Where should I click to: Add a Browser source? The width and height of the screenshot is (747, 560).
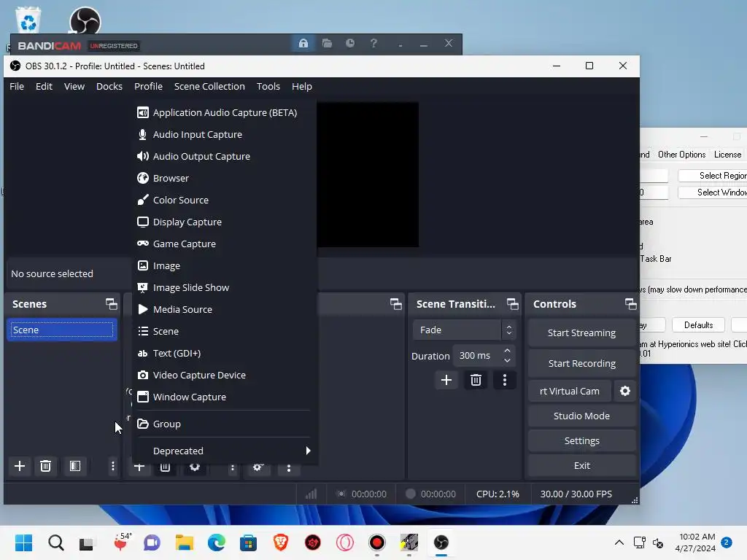point(224,178)
